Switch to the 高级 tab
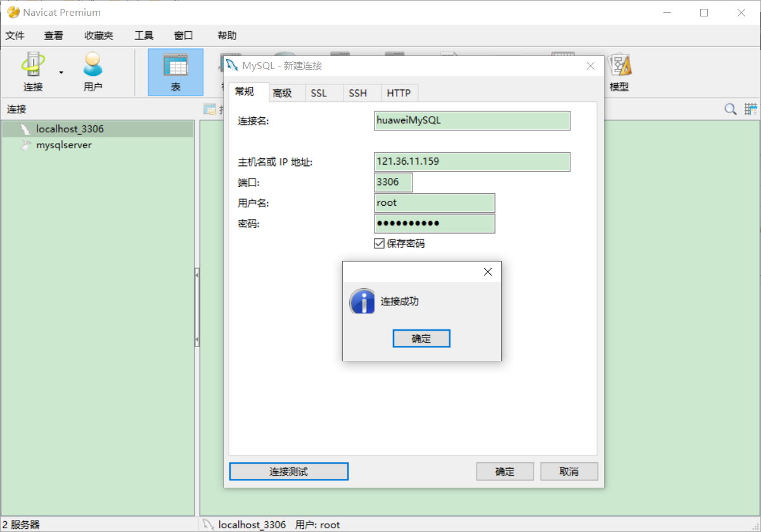Screen dimensions: 761x532 [287, 93]
